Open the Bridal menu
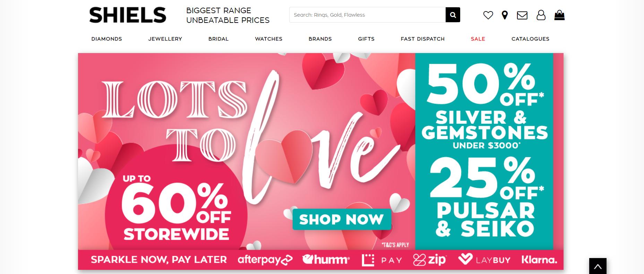 [218, 39]
